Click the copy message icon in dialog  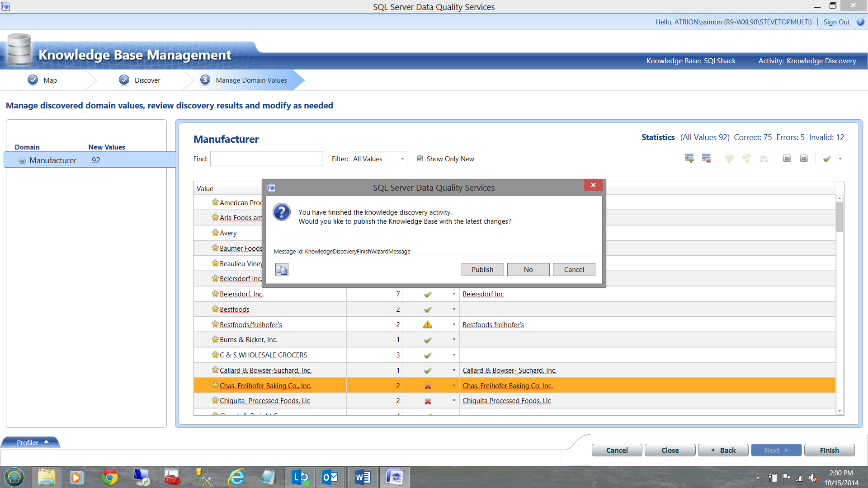pyautogui.click(x=282, y=270)
